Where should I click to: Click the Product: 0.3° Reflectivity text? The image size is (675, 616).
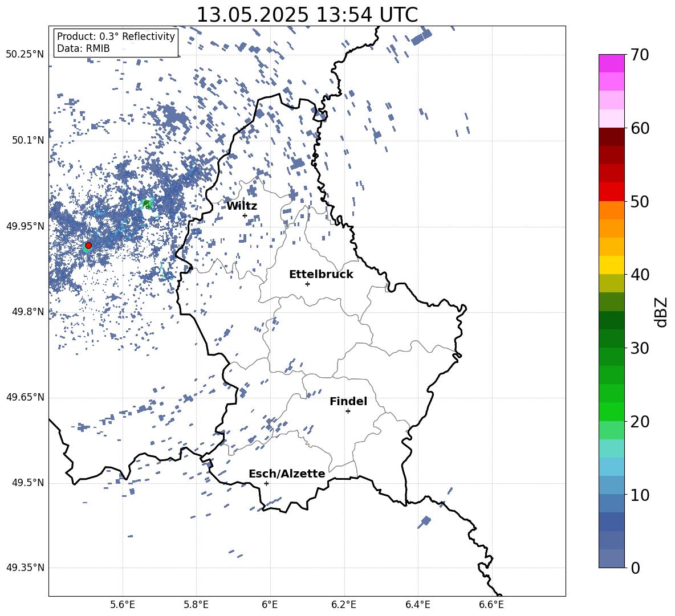[116, 36]
